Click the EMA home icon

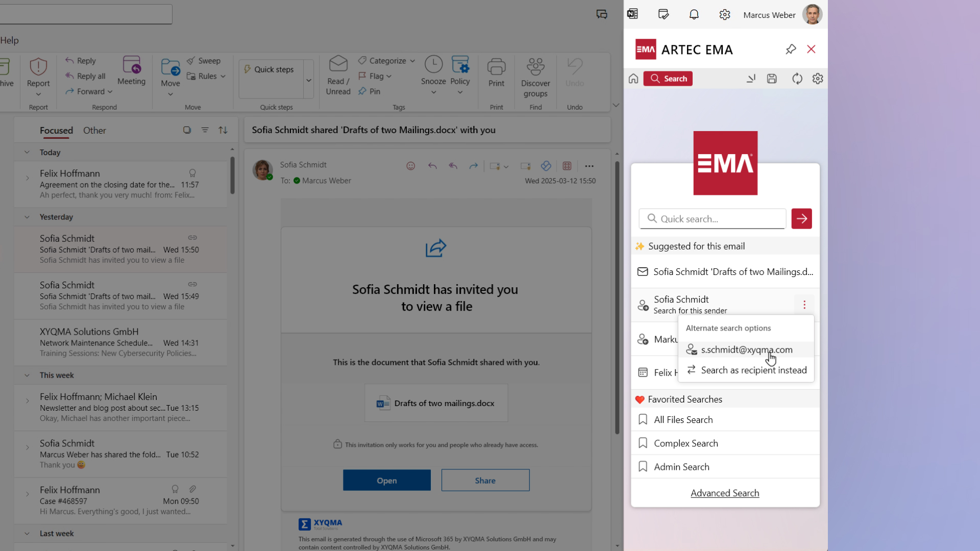click(x=633, y=79)
